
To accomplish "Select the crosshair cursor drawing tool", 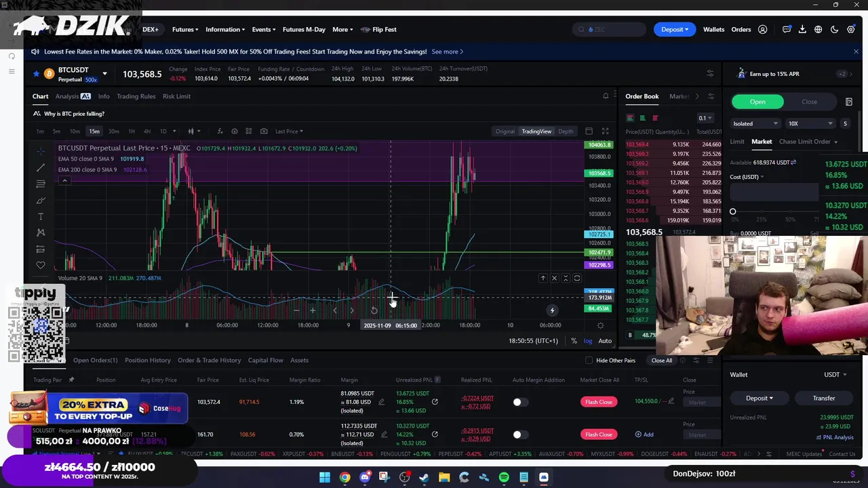I will 41,151.
